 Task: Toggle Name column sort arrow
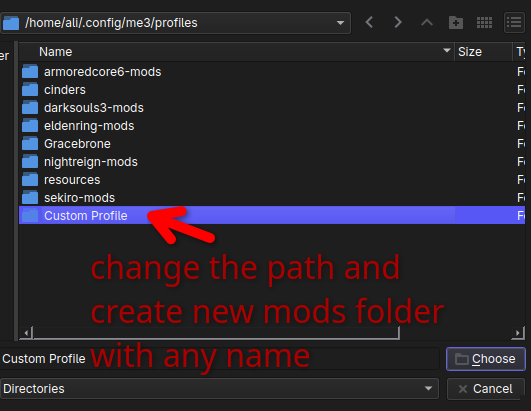click(447, 50)
